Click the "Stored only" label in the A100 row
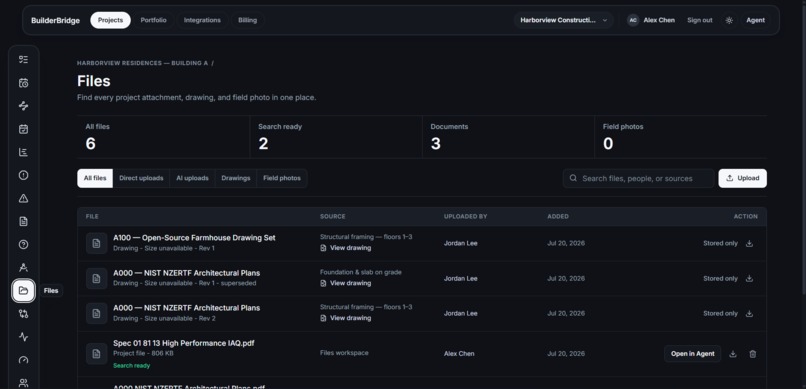Image resolution: width=806 pixels, height=389 pixels. (720, 244)
